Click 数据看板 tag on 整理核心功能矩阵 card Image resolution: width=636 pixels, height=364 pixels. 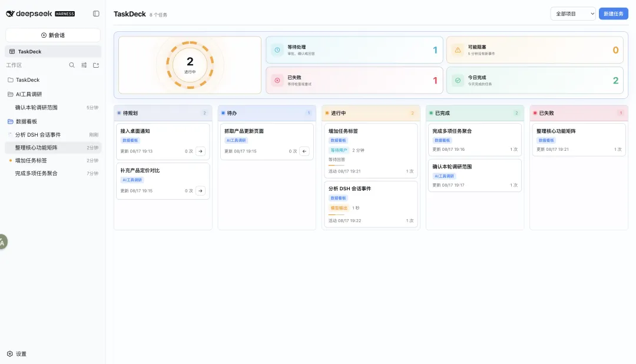(x=546, y=140)
